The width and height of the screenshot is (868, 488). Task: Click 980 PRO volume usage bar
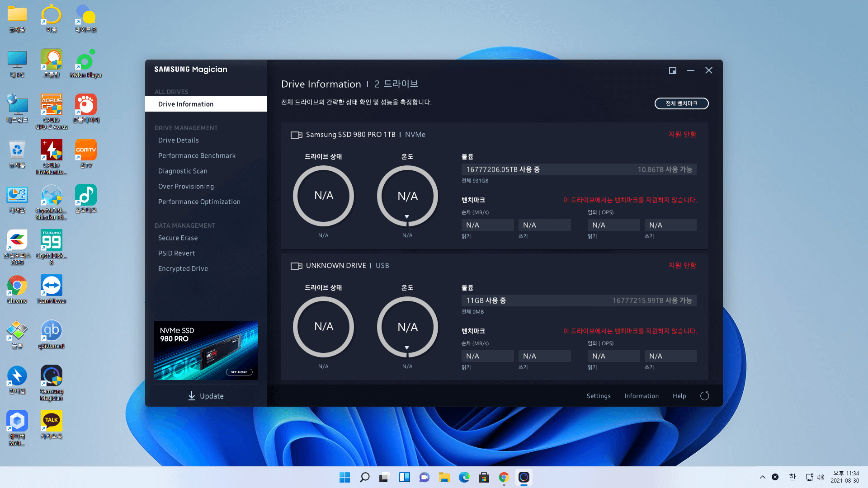(x=579, y=169)
